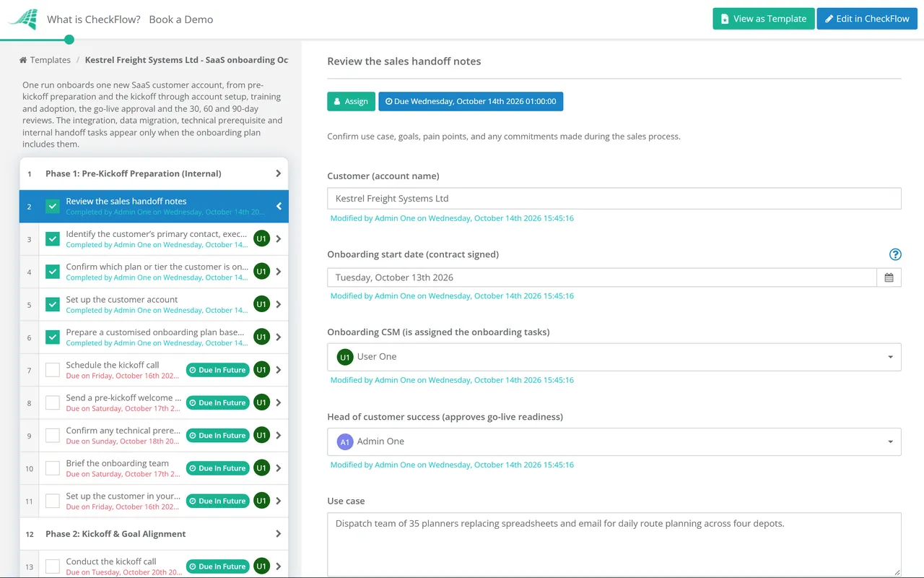Click the CheckFlow logo icon

click(x=22, y=19)
